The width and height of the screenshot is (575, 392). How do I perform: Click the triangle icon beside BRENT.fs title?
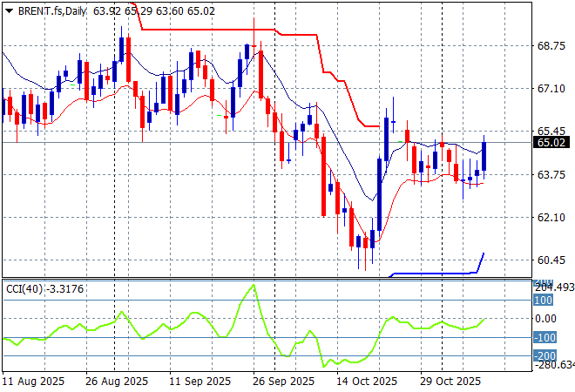click(x=9, y=9)
